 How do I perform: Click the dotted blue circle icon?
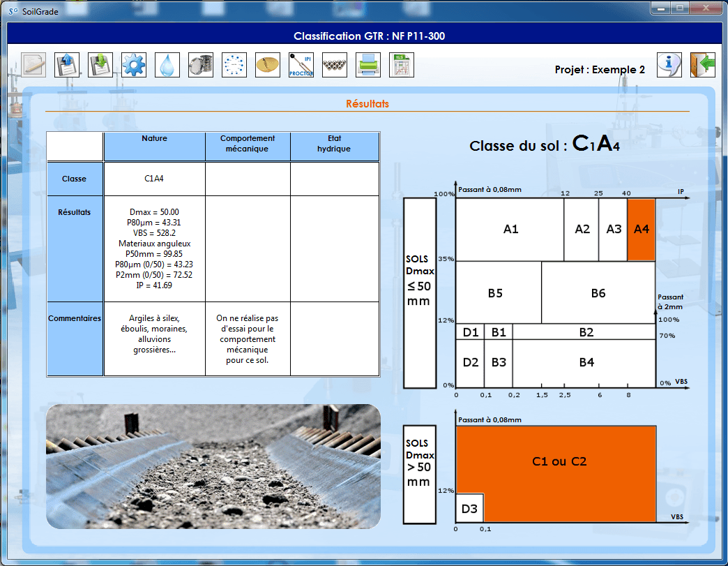point(234,65)
